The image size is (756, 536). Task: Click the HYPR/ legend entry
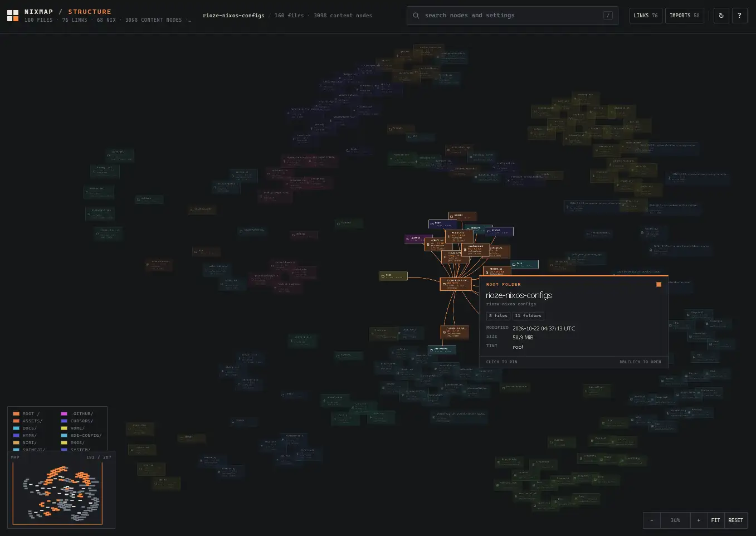25,436
